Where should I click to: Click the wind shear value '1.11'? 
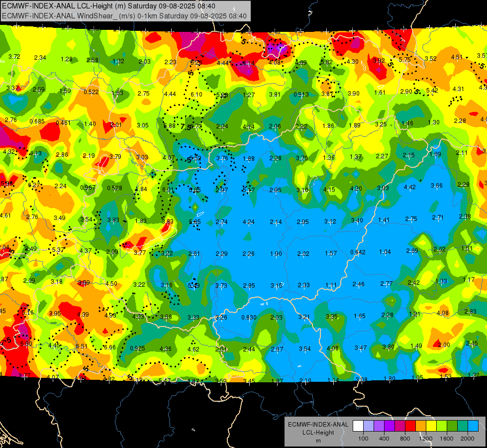click(x=331, y=285)
